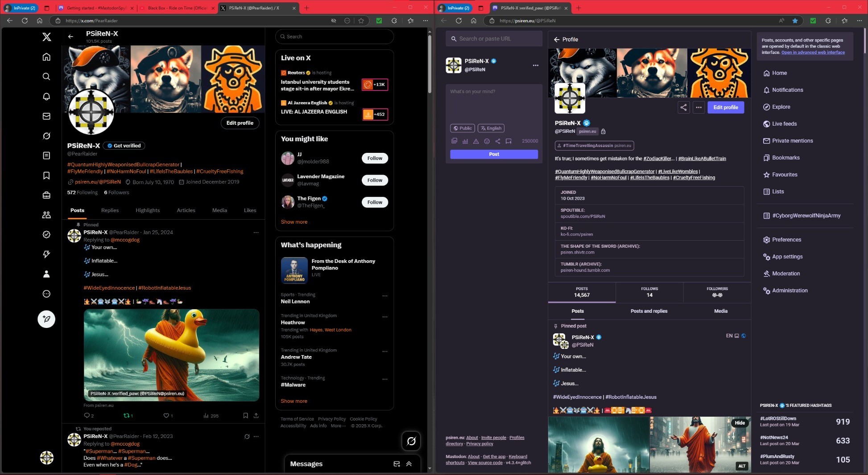
Task: Click Mastodon alt text ALT badge on image
Action: (742, 466)
